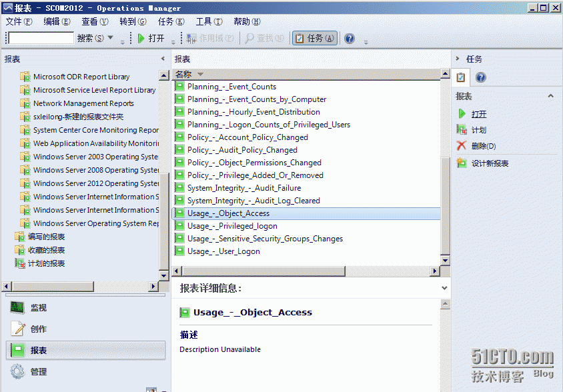The height and width of the screenshot is (392, 563).
Task: Click the Network Management Reports folder icon
Action: (x=25, y=103)
